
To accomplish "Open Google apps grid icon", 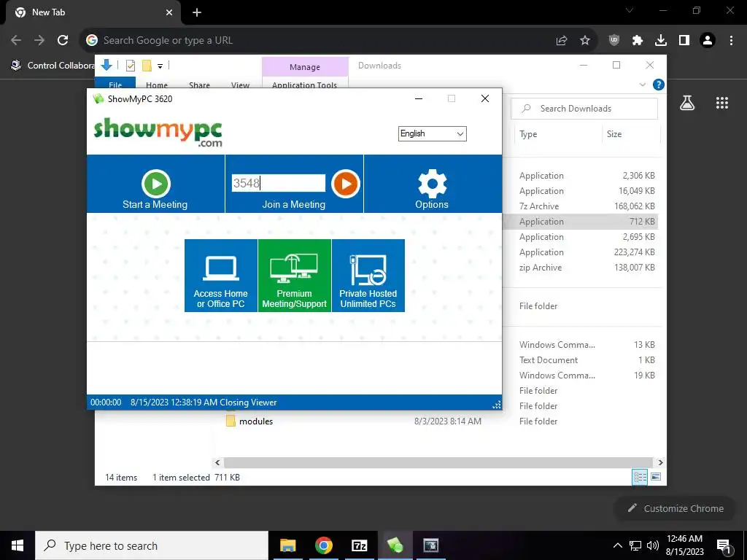I will [722, 102].
